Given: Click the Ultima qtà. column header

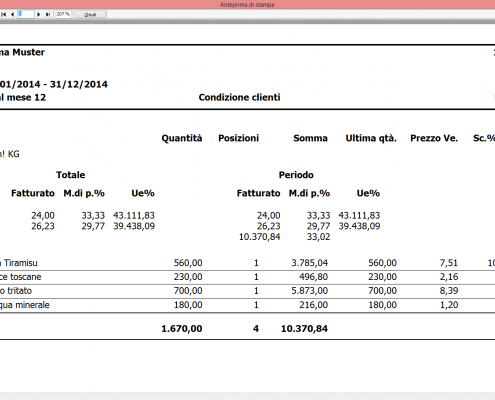Looking at the screenshot, I should tap(371, 138).
